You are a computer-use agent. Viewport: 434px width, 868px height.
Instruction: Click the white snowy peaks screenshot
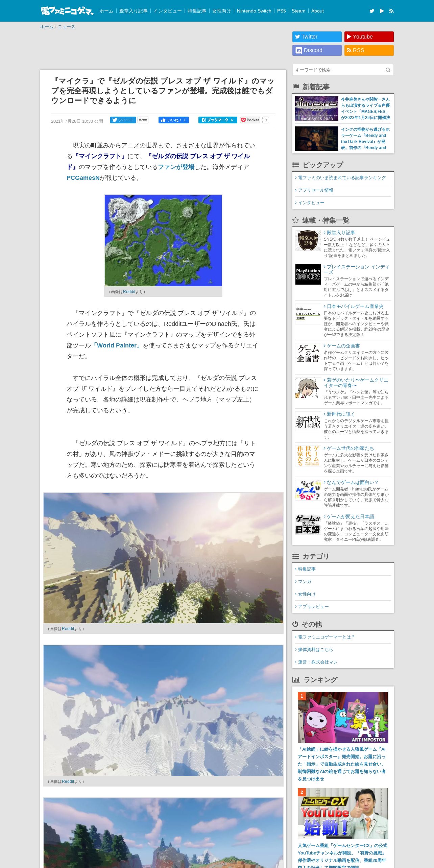coord(163,710)
